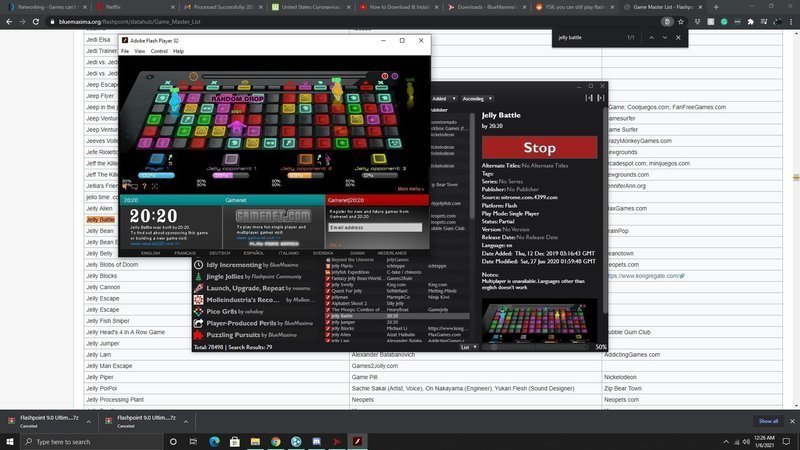
Task: Click the Gamenet.com logo banner
Action: [x=273, y=216]
